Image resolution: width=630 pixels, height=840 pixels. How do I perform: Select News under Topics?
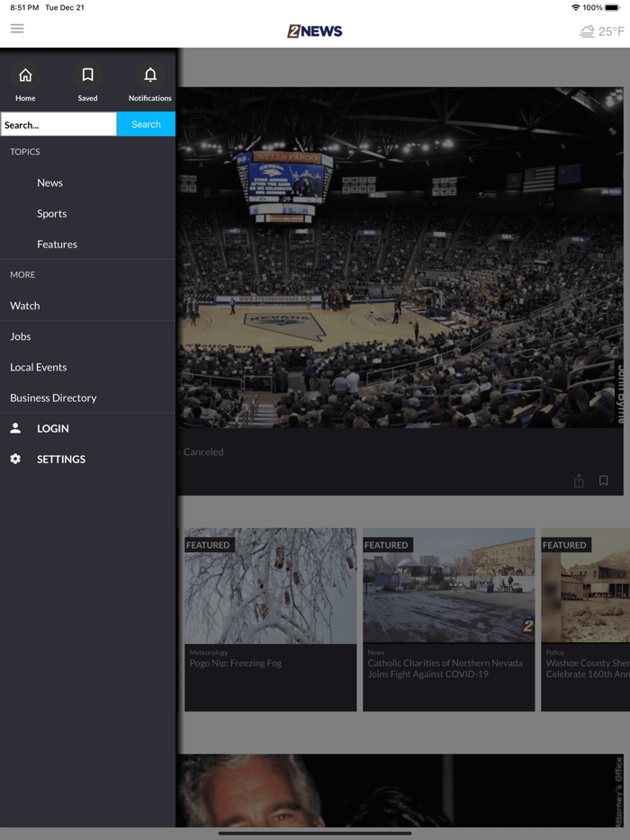pyautogui.click(x=49, y=183)
